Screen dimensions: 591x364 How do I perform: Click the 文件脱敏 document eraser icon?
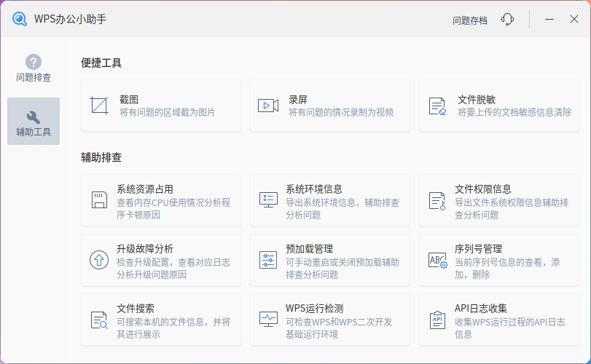coord(437,106)
